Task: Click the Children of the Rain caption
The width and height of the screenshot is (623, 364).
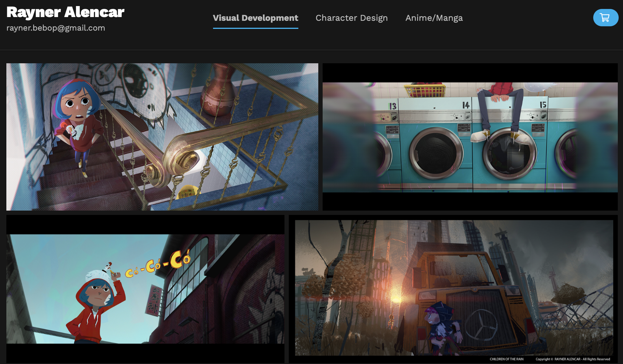Action: click(x=506, y=359)
